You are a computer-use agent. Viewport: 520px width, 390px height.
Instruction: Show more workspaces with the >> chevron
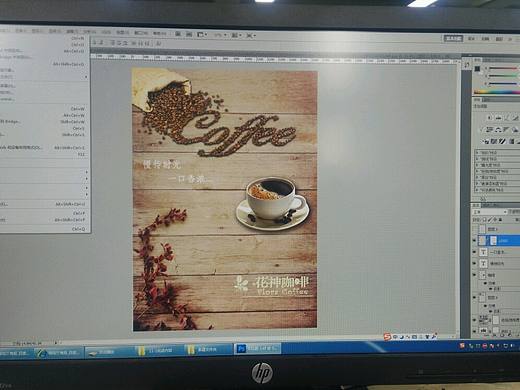click(x=510, y=39)
